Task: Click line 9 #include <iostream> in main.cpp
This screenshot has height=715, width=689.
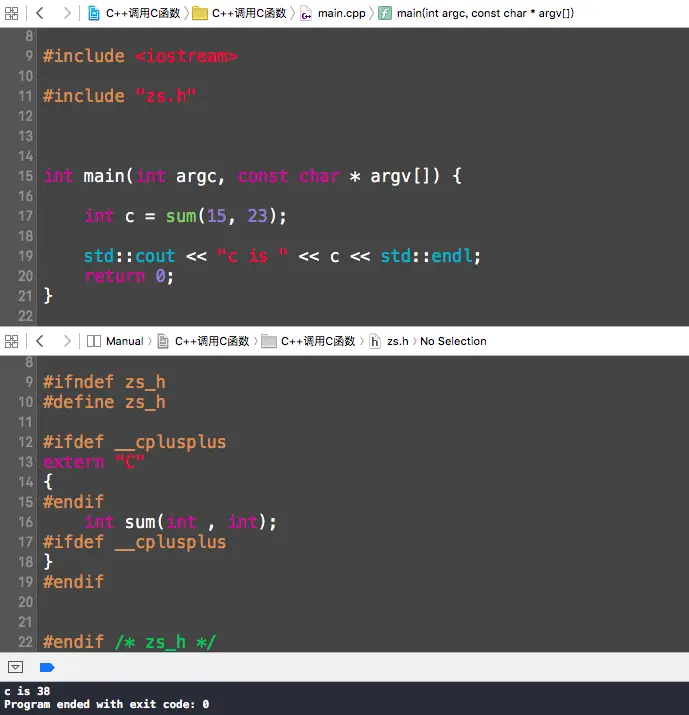Action: click(x=140, y=56)
